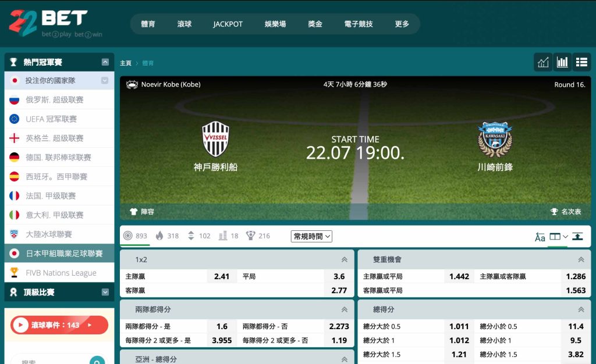Open the 電子競技 menu
Screen dimensions: 596x364
[359, 24]
